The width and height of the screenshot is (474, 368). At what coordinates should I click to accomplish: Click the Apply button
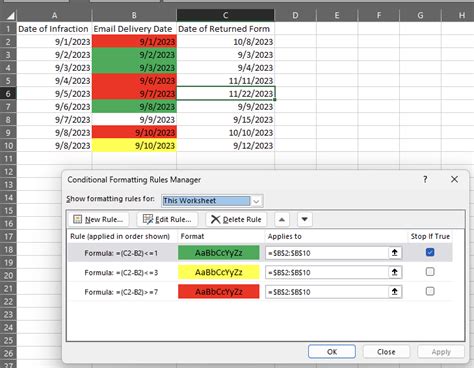(x=441, y=352)
